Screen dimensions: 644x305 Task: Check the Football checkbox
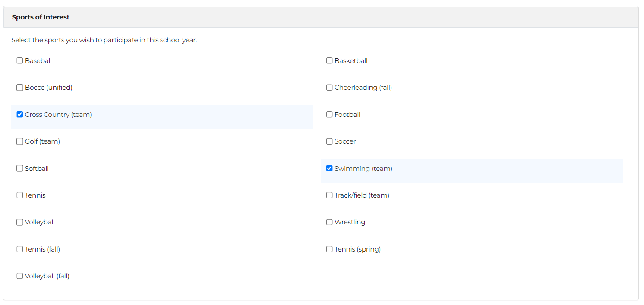click(329, 115)
